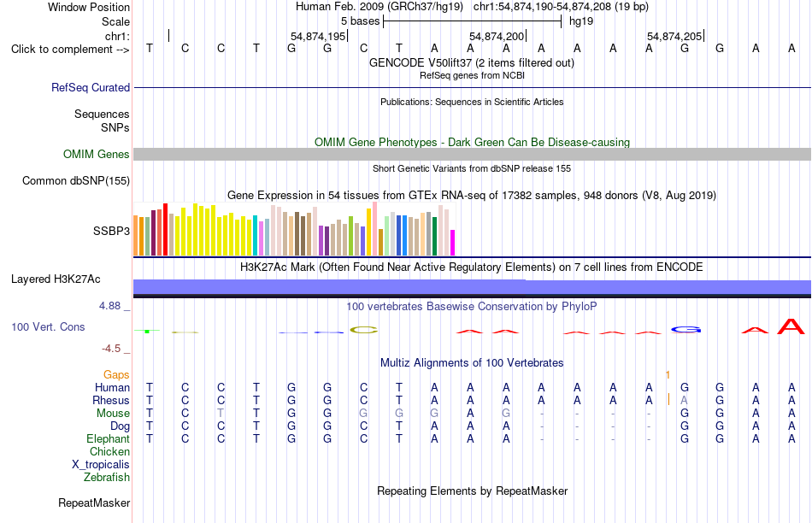812x523 pixels.
Task: Click 'Click to complement -->' label
Action: pos(70,50)
